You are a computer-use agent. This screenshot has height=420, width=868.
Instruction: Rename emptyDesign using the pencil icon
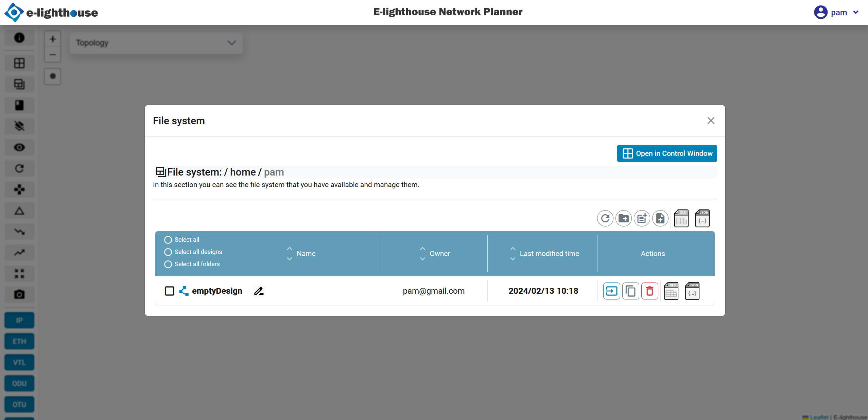(x=259, y=291)
